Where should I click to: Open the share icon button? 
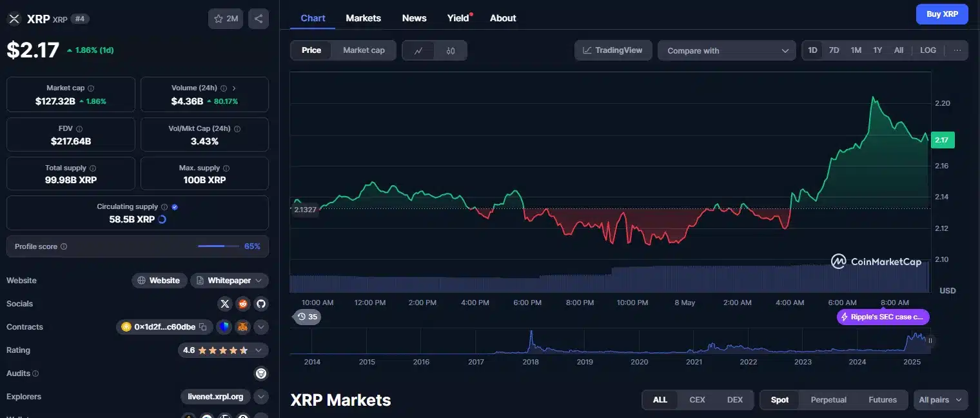(x=259, y=19)
